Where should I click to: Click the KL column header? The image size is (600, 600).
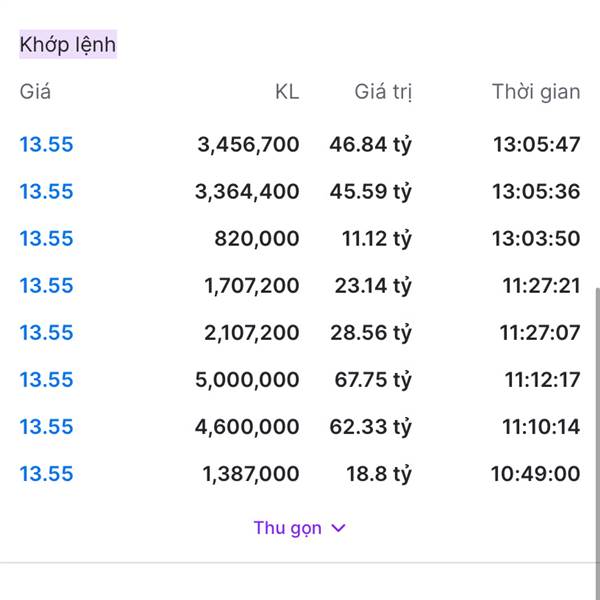(286, 92)
